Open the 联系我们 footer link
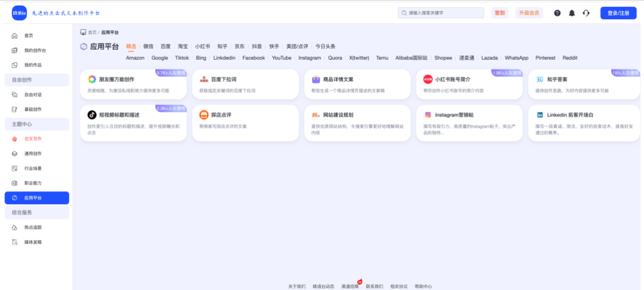 [x=374, y=286]
